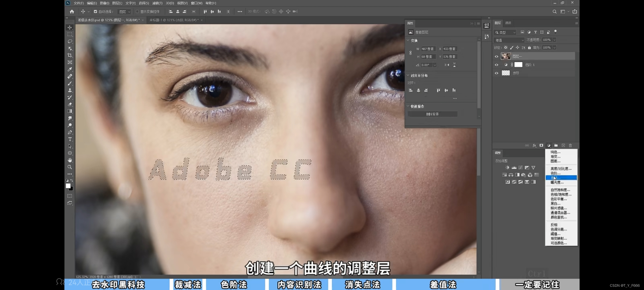Open the 文件(F) menu

click(79, 3)
